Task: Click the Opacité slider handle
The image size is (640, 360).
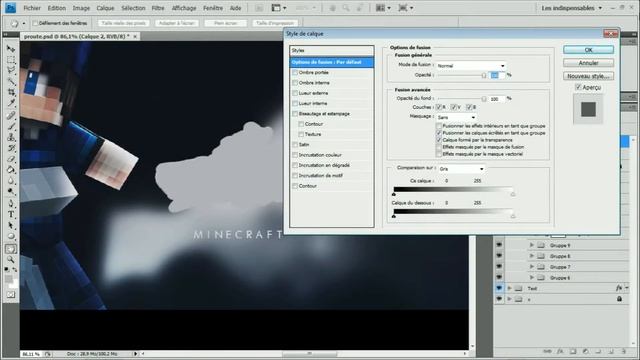Action: click(484, 76)
